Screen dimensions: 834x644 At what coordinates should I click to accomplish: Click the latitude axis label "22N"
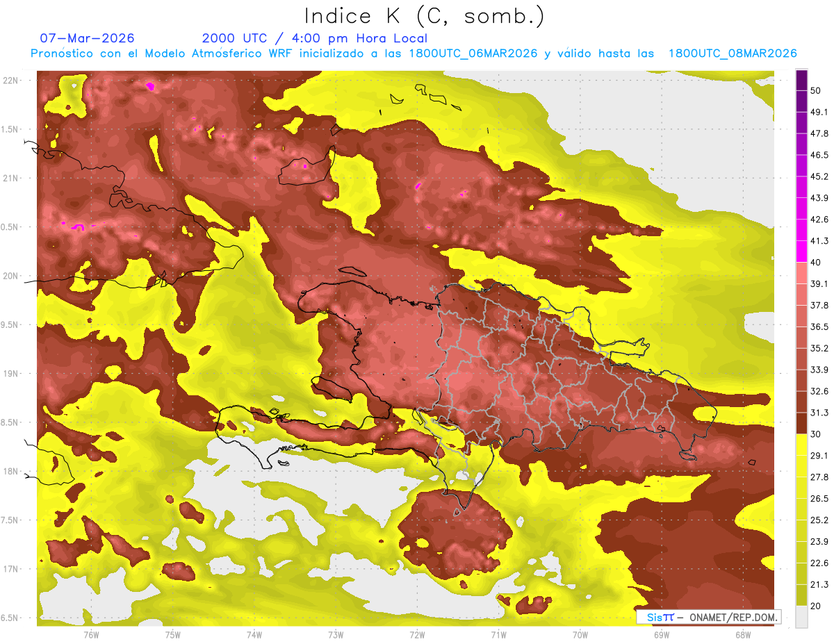pos(11,80)
